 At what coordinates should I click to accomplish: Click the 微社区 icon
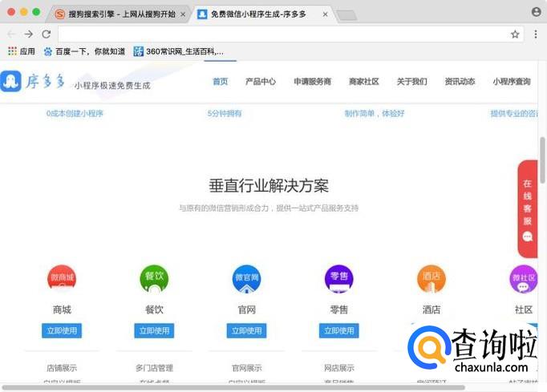pos(524,279)
